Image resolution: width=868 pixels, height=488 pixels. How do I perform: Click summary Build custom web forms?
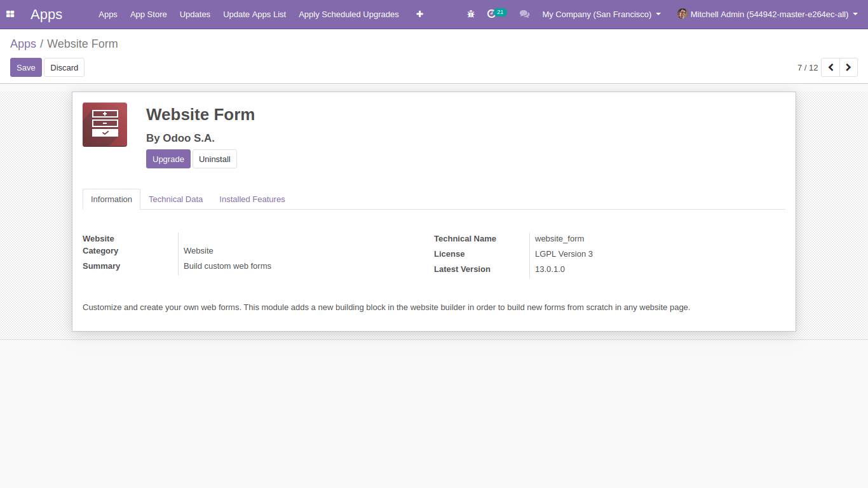tap(227, 266)
